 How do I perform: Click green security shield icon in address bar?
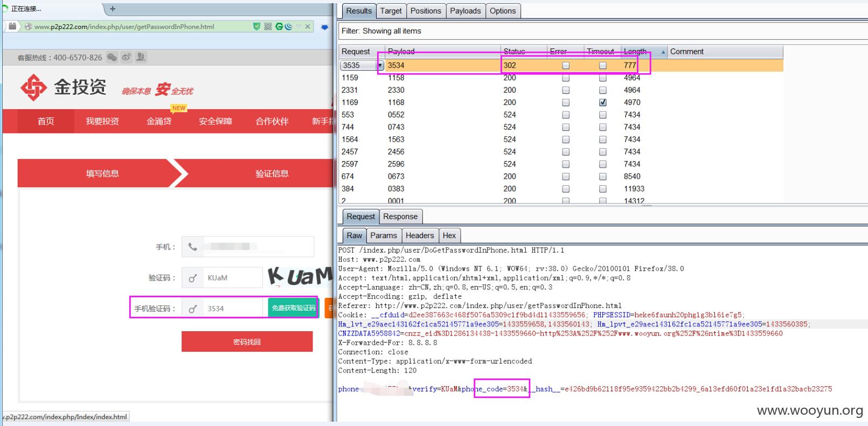click(257, 26)
